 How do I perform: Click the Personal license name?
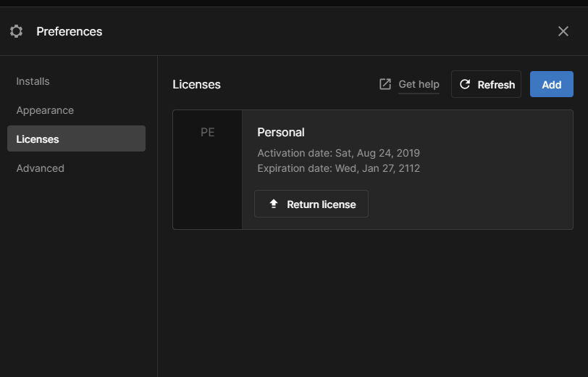[281, 132]
